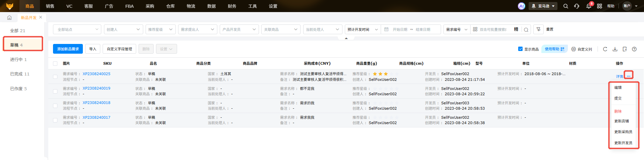Click the advanced filter funnel icon

[538, 30]
